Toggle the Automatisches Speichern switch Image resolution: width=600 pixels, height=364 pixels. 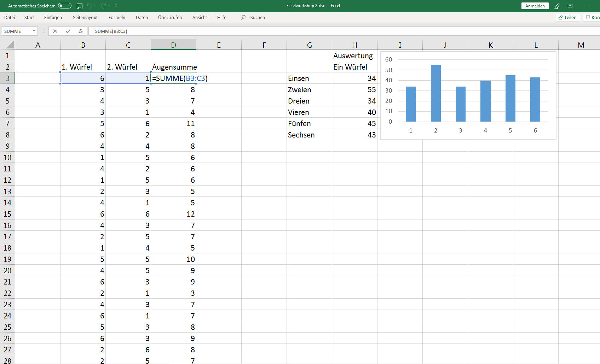pyautogui.click(x=65, y=6)
